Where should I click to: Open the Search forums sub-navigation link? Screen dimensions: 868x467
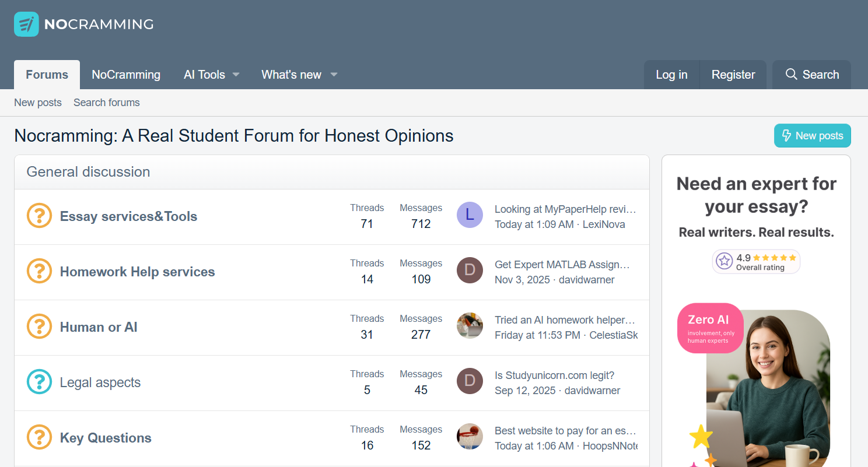click(x=106, y=103)
